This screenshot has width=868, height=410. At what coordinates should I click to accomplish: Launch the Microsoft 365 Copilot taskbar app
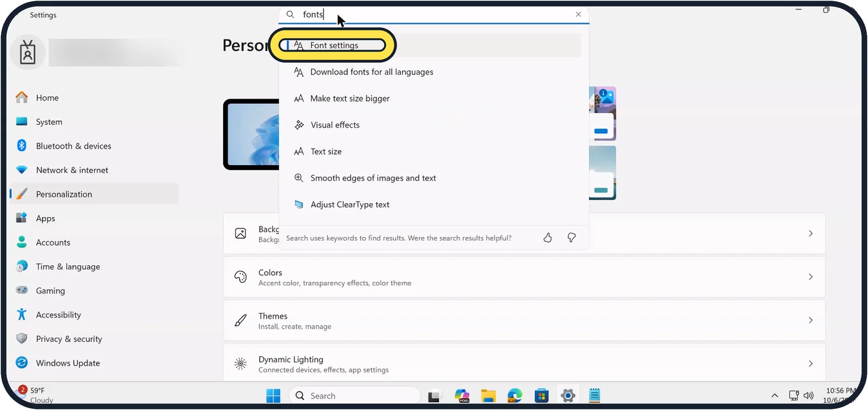pos(462,396)
